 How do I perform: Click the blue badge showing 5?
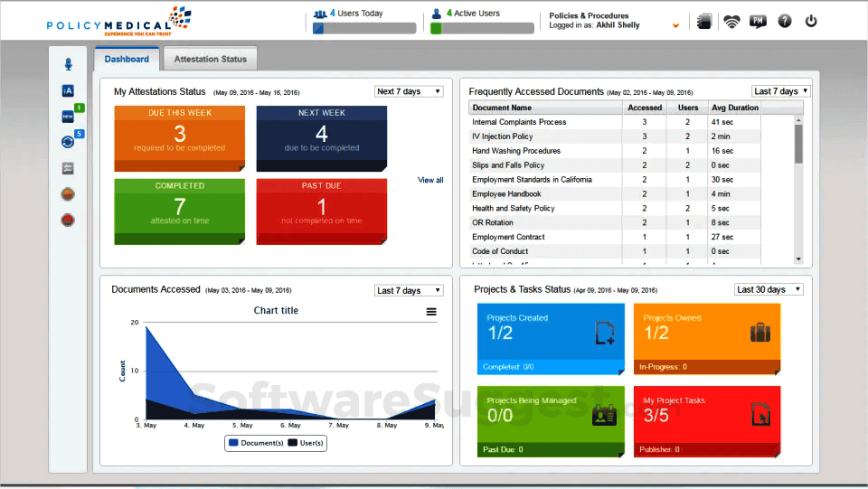coord(80,133)
